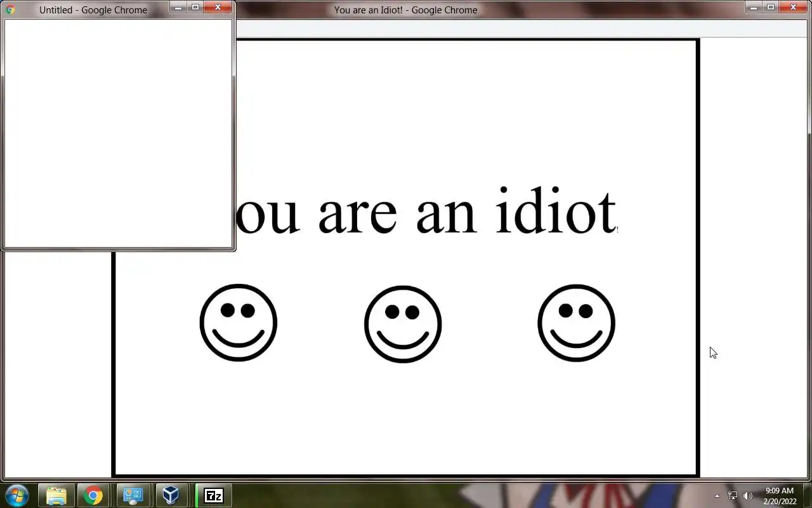Close the You are an Idiot window
Viewport: 812px width, 508px height.
point(793,7)
